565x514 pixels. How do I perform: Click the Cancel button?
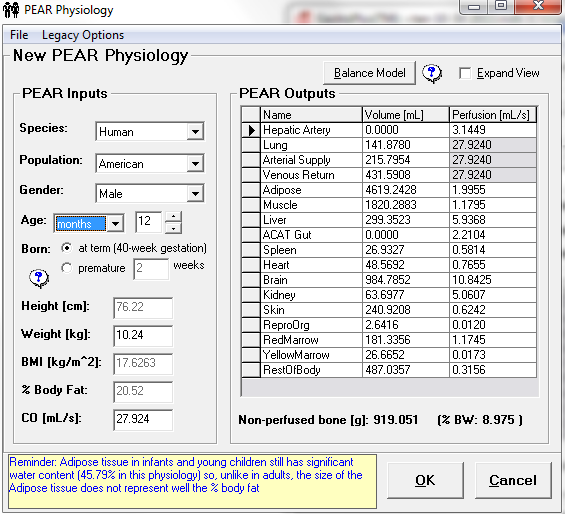pyautogui.click(x=513, y=480)
